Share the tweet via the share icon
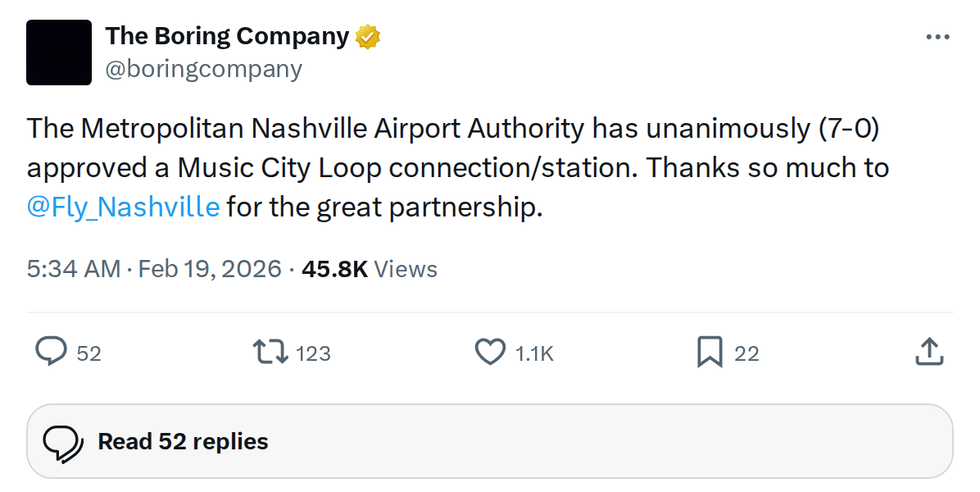The height and width of the screenshot is (492, 980). [929, 353]
